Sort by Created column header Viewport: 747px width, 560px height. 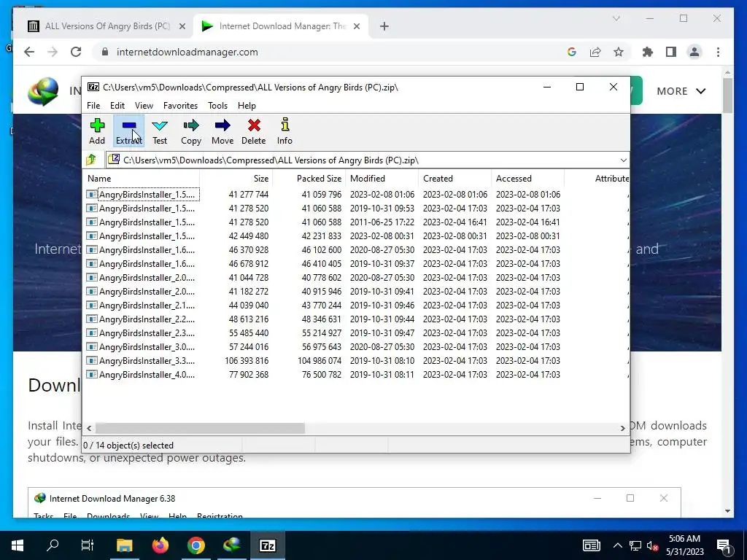point(455,179)
